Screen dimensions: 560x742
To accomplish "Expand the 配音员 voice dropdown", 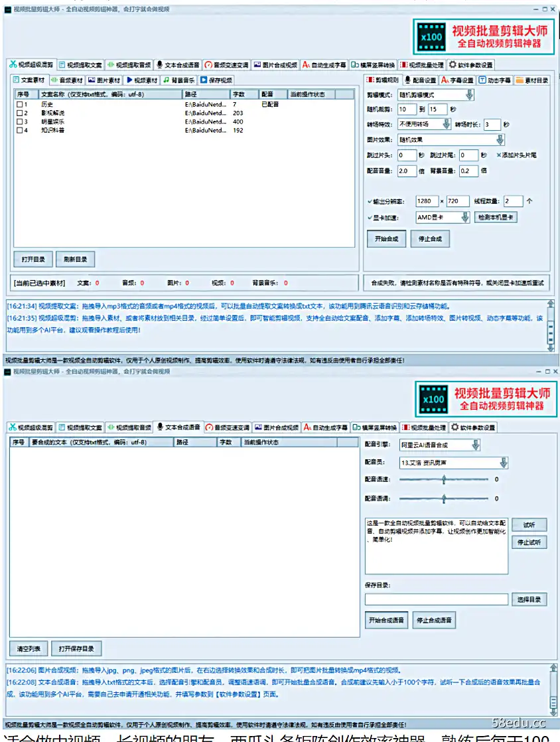I will click(x=503, y=463).
